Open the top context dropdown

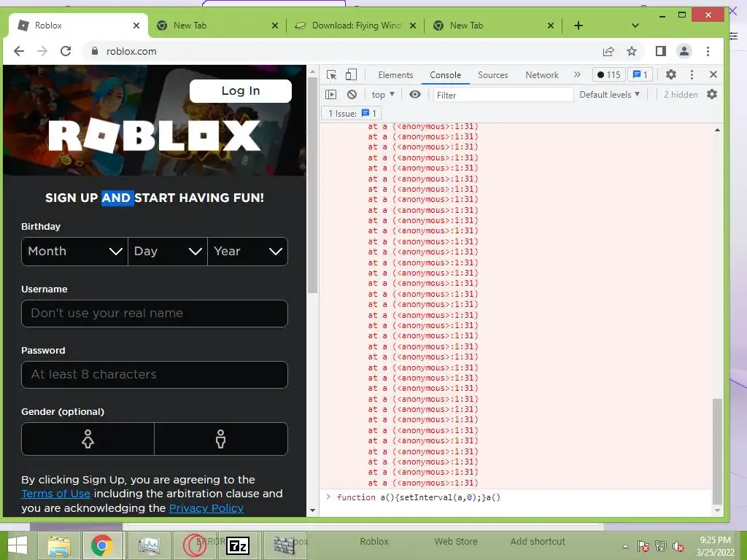pyautogui.click(x=383, y=94)
